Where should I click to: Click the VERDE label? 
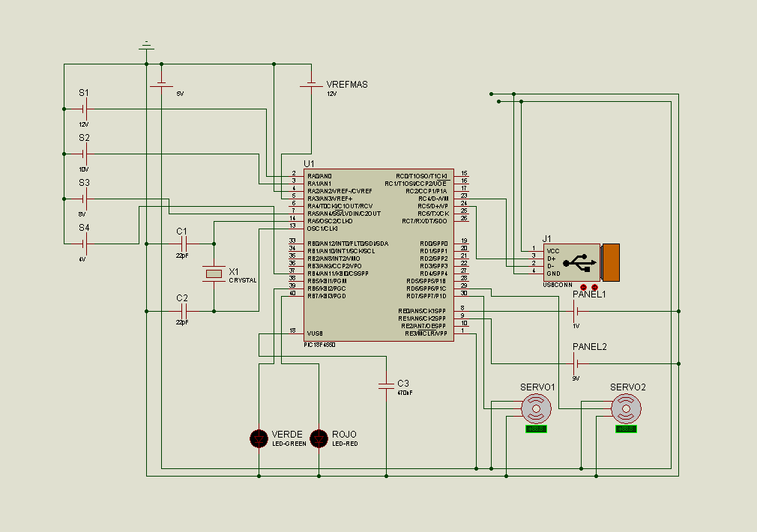[x=287, y=435]
